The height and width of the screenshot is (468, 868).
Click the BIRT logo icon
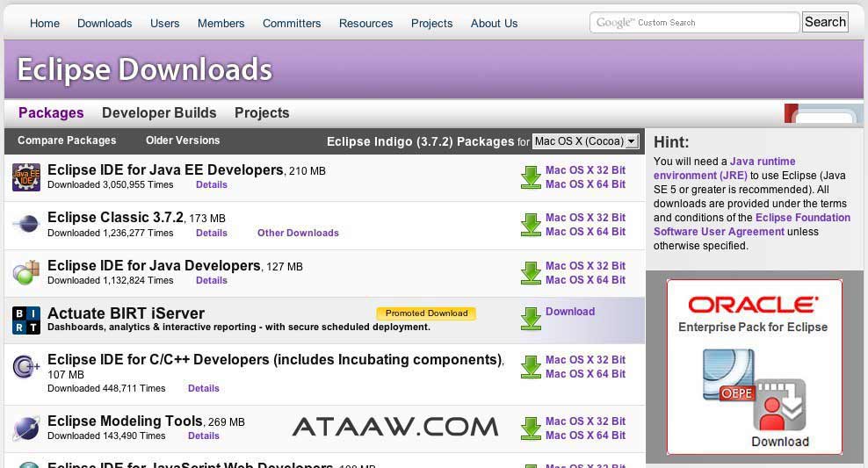pos(26,320)
